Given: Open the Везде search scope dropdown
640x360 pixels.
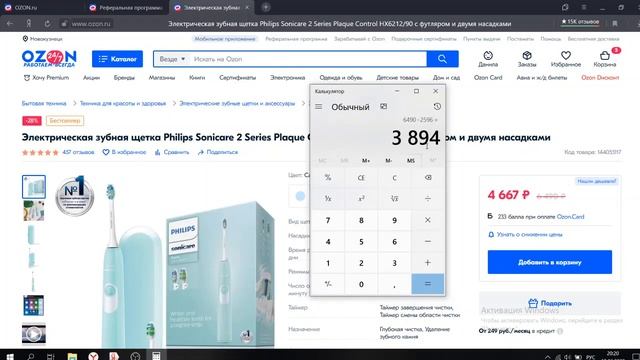Looking at the screenshot, I should [x=172, y=59].
